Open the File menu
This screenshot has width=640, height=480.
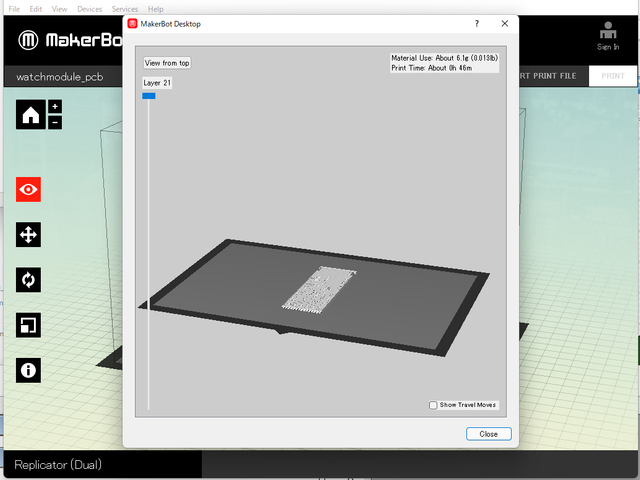pyautogui.click(x=14, y=9)
